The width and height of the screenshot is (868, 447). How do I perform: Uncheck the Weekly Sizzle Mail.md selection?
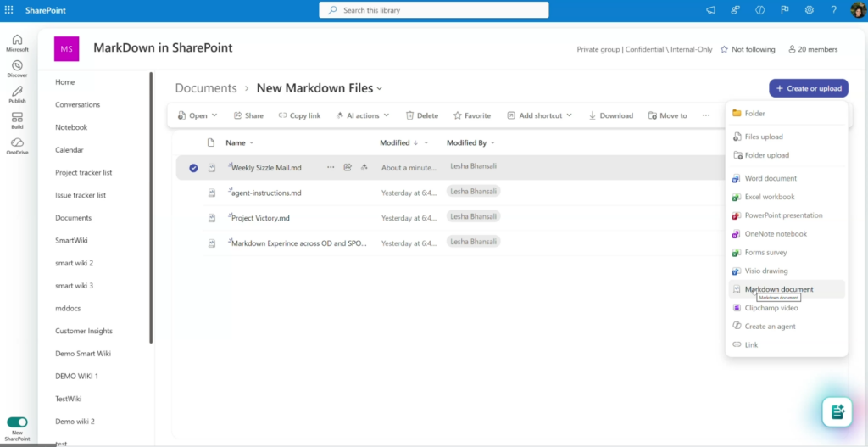(x=193, y=168)
